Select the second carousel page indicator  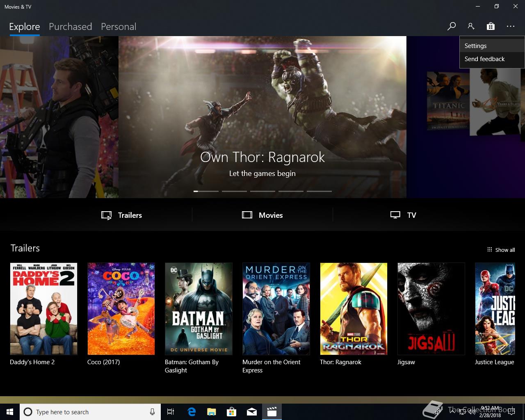(x=234, y=191)
